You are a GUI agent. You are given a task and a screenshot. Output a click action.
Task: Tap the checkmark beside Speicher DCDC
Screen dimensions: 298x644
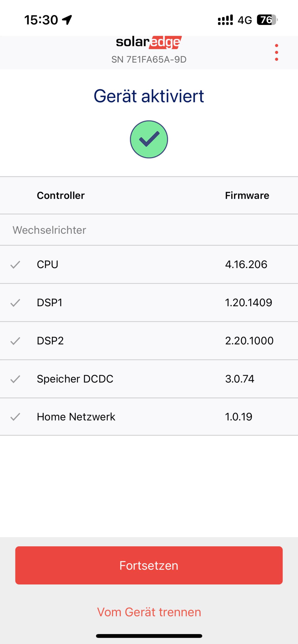[15, 379]
